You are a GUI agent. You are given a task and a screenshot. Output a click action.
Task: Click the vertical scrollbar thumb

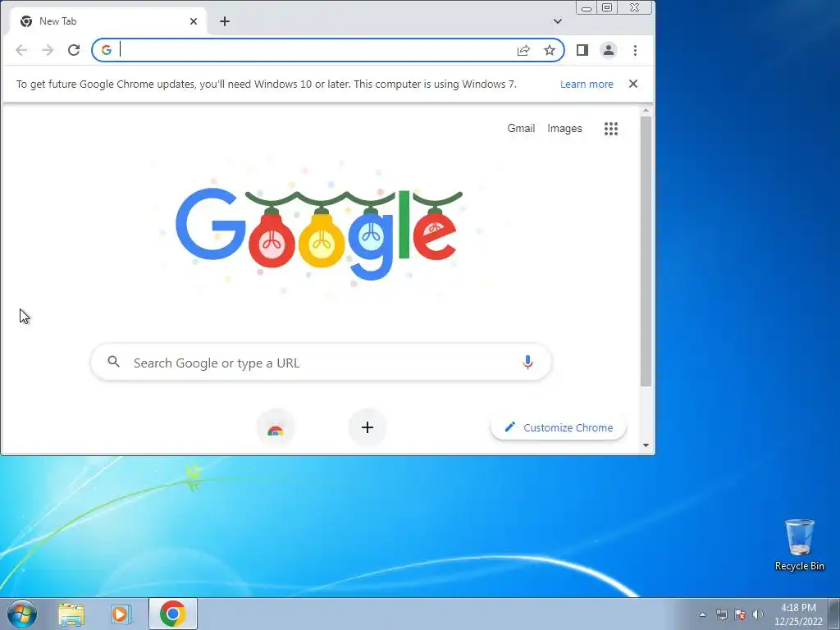tap(646, 251)
